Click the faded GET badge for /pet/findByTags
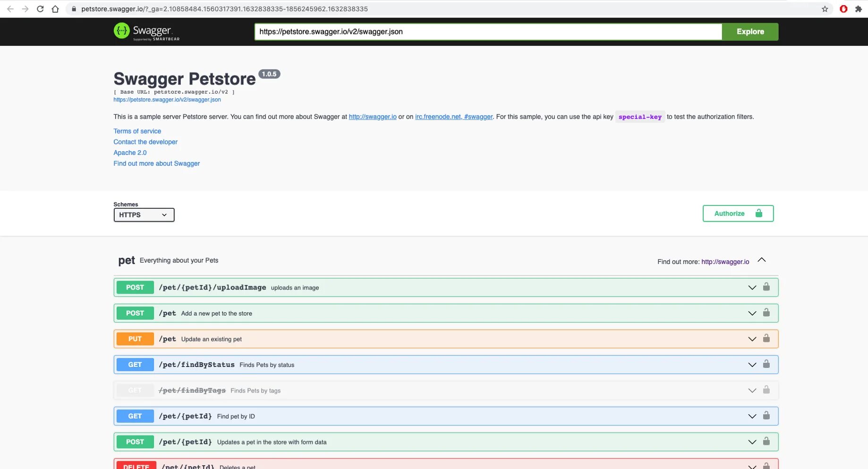 (x=135, y=391)
